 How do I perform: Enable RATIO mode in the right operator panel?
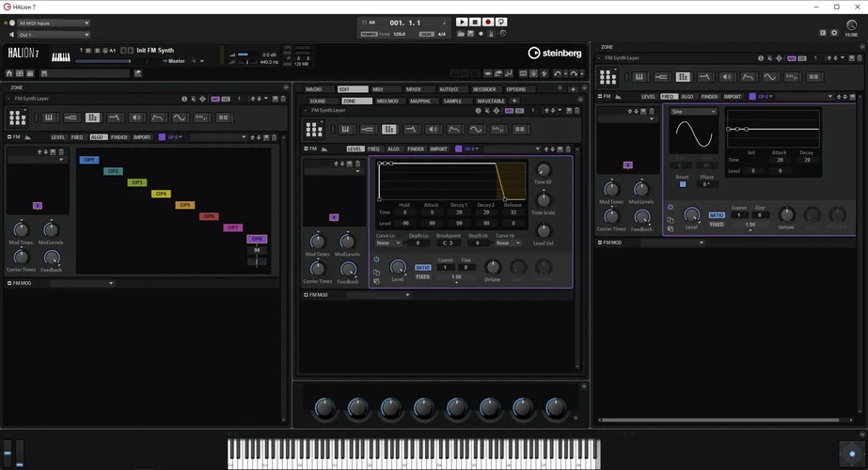[718, 215]
